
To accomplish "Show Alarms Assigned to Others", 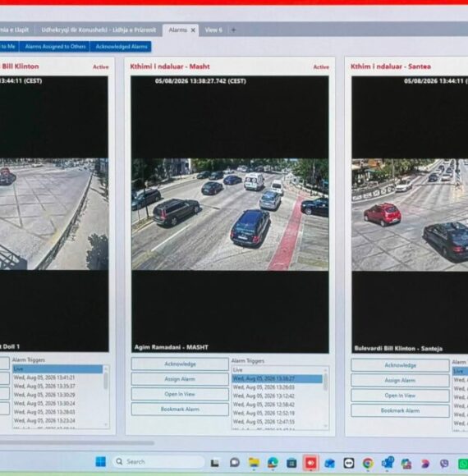I will point(55,47).
